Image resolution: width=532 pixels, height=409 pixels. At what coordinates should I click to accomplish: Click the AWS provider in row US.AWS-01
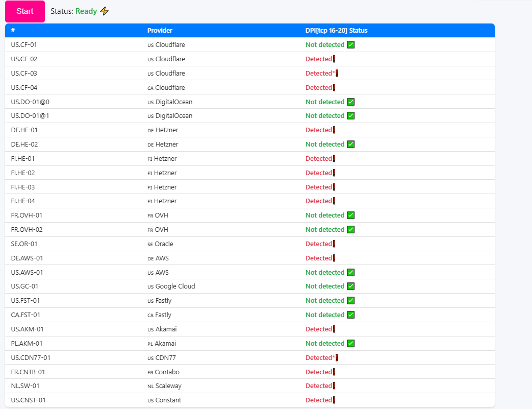(158, 273)
